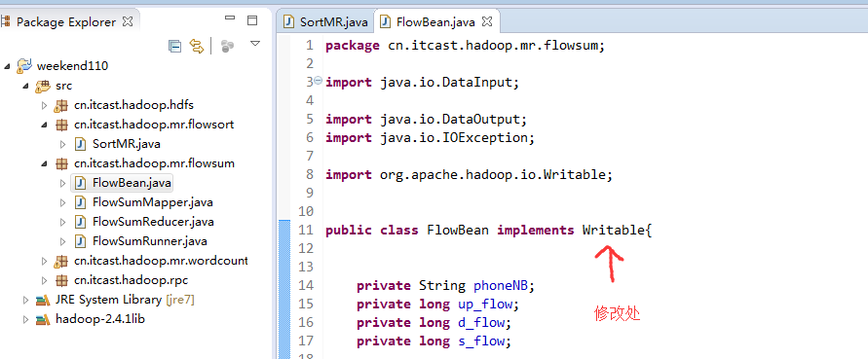
Task: Click the src source folder icon
Action: point(42,86)
